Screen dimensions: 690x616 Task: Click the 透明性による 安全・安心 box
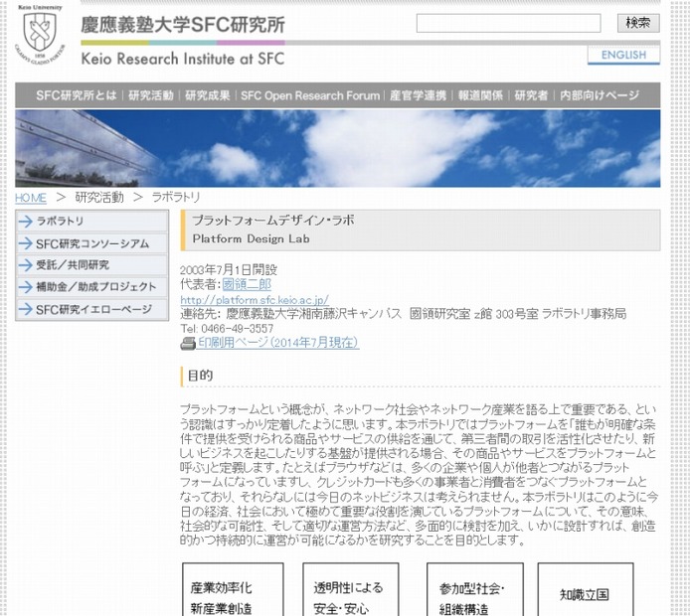pos(351,589)
